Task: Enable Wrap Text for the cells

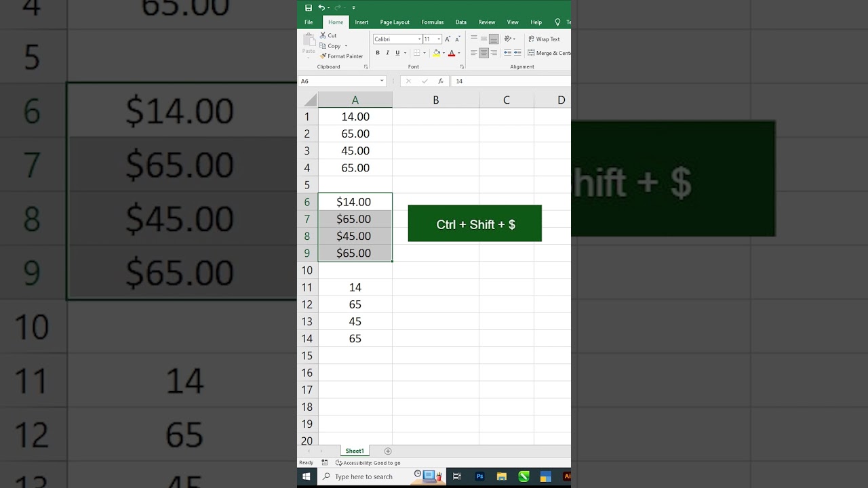Action: click(x=544, y=39)
